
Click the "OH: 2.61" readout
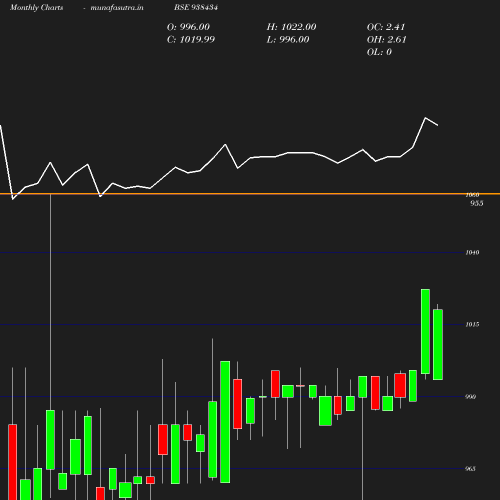pyautogui.click(x=387, y=40)
